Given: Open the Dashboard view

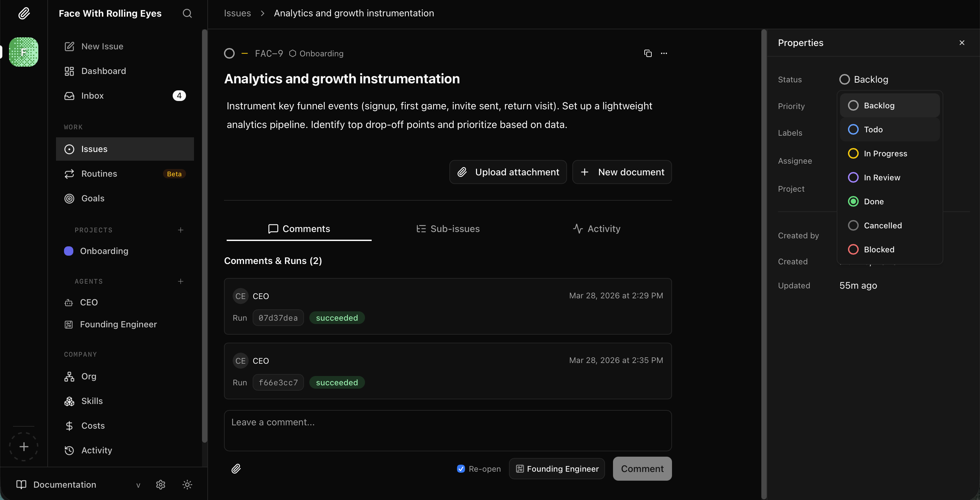Looking at the screenshot, I should point(103,71).
